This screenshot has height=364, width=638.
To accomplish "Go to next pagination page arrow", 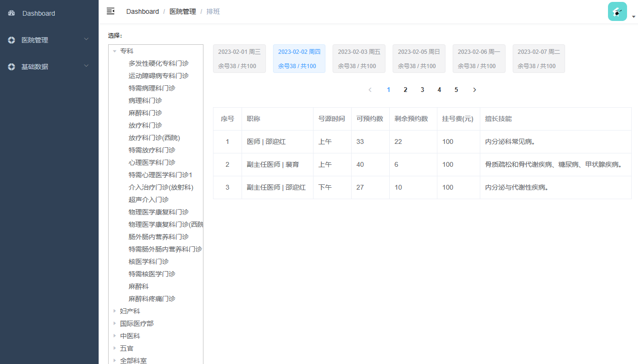I will 474,90.
